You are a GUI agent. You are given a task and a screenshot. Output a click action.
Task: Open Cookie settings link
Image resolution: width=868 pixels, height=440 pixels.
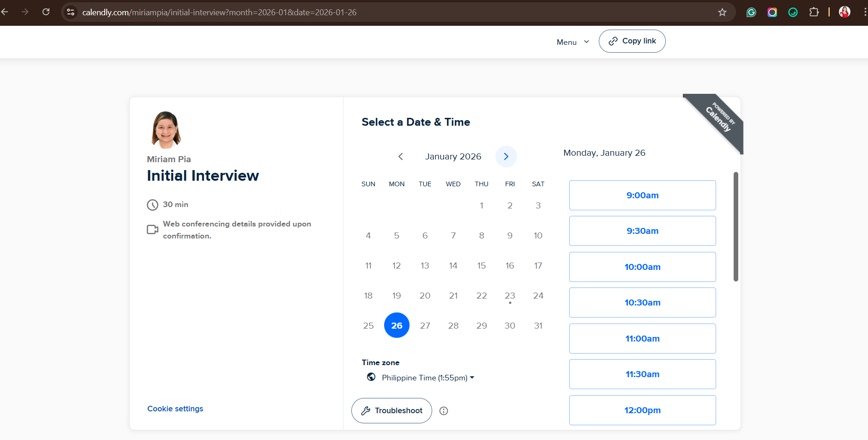tap(175, 409)
